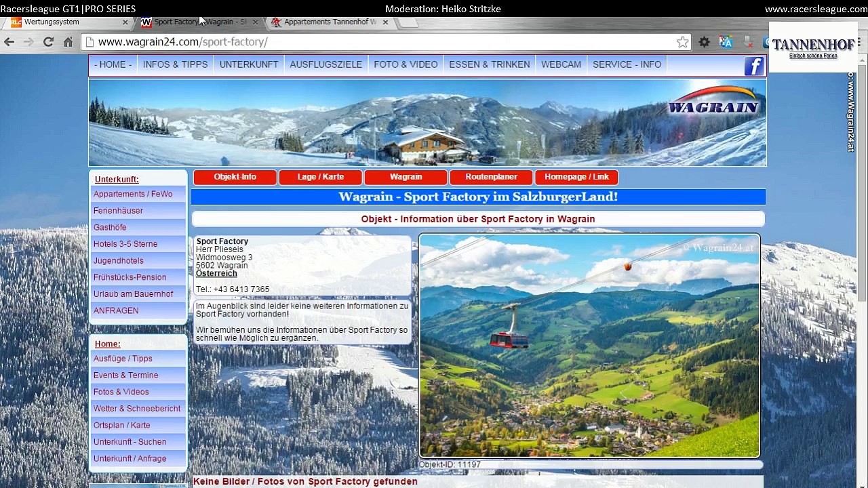The height and width of the screenshot is (488, 868).
Task: Click the Österreich address text
Action: pyautogui.click(x=216, y=273)
